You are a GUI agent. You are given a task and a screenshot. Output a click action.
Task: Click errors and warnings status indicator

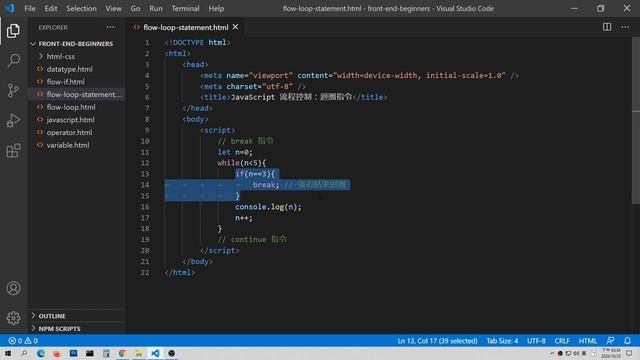coord(23,341)
